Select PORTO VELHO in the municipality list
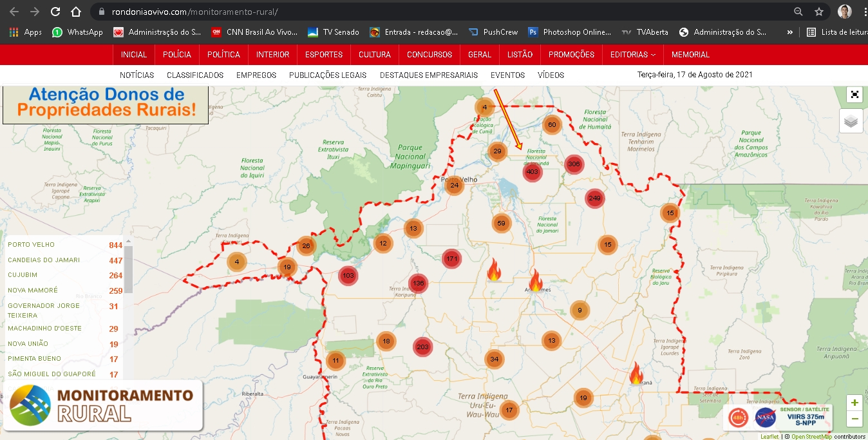This screenshot has height=440, width=868. [32, 245]
